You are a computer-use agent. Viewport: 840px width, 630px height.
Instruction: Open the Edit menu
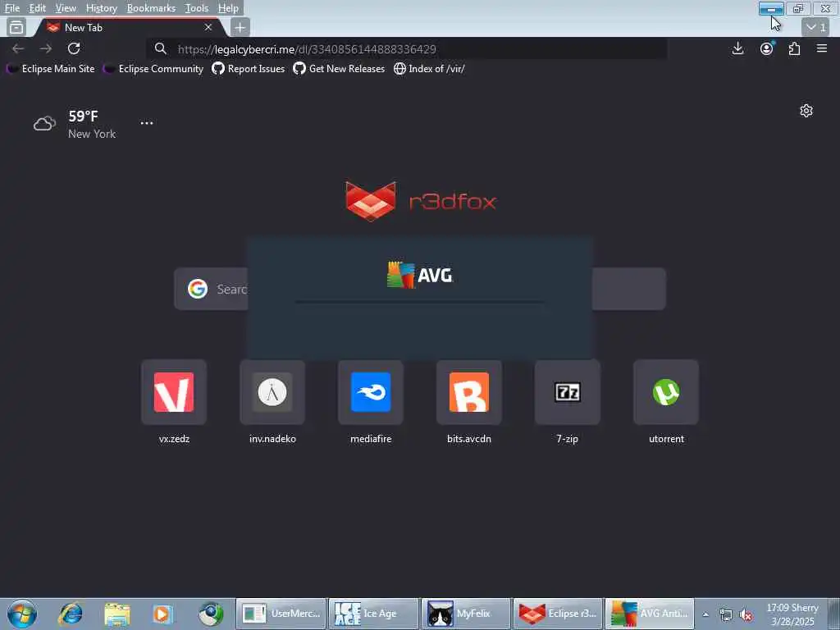pyautogui.click(x=37, y=8)
